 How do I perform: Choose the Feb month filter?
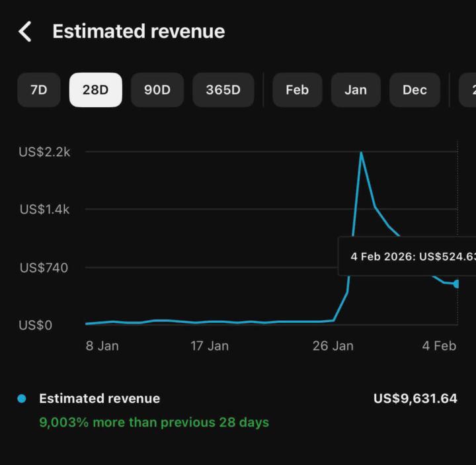[x=297, y=90]
